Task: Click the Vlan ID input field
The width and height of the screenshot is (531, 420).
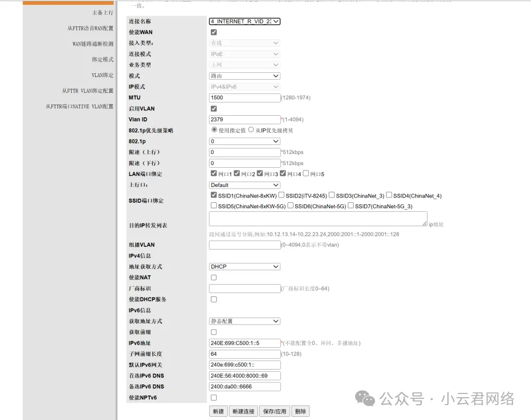Action: click(x=244, y=119)
